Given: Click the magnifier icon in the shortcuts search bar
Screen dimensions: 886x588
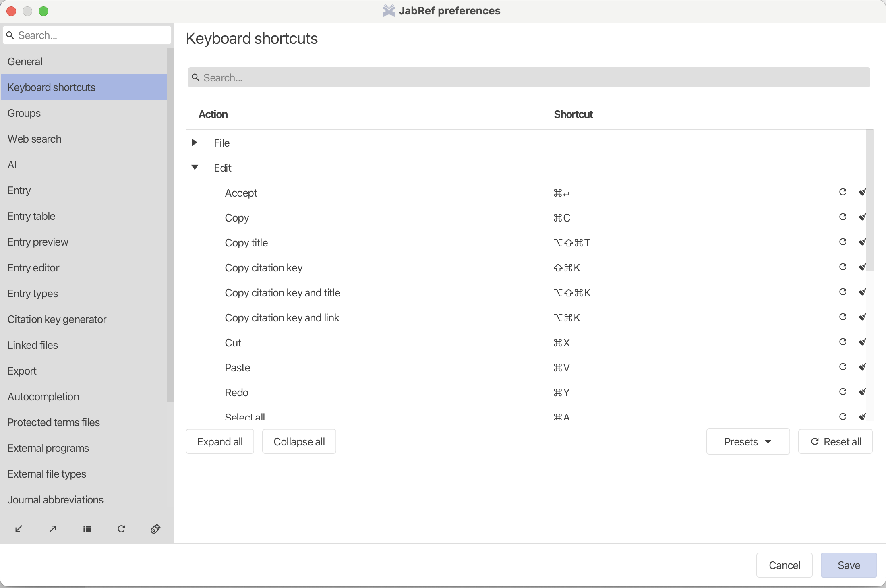Looking at the screenshot, I should point(196,77).
